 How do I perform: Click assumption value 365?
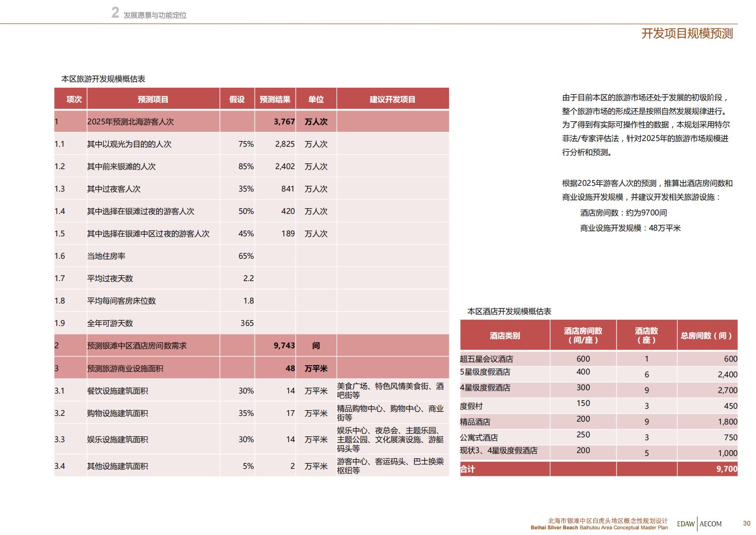(247, 323)
